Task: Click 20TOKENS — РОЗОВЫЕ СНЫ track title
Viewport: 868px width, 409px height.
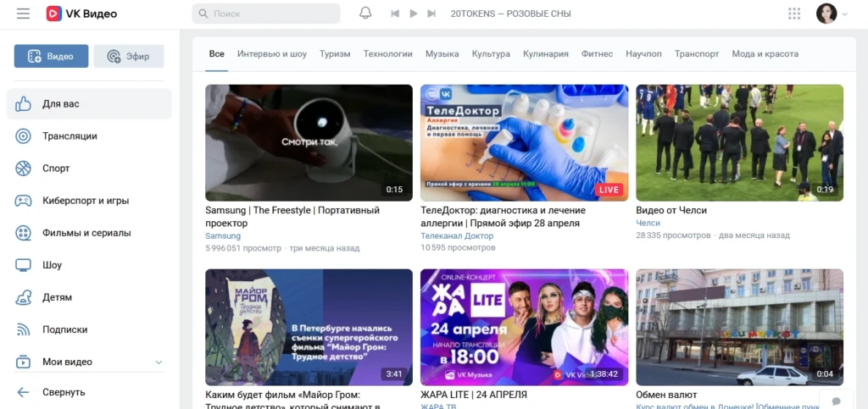Action: pyautogui.click(x=511, y=14)
